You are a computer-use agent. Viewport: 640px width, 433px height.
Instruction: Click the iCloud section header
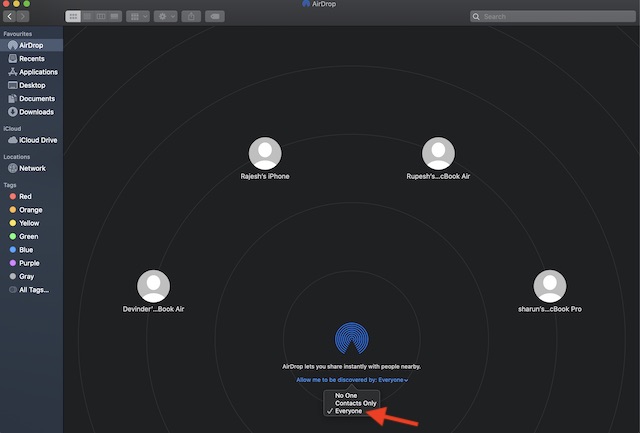click(12, 129)
